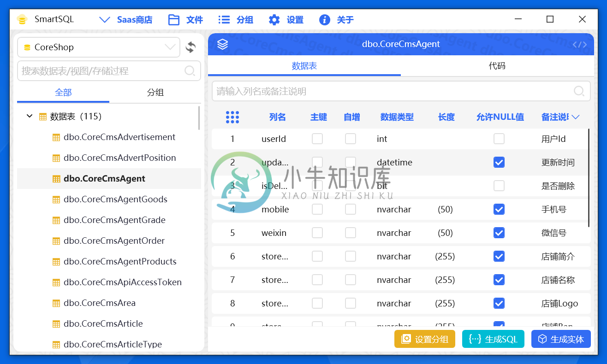Viewport: 607px width, 364px height.
Task: Toggle allow NULL for isDel bit row
Action: tap(499, 186)
